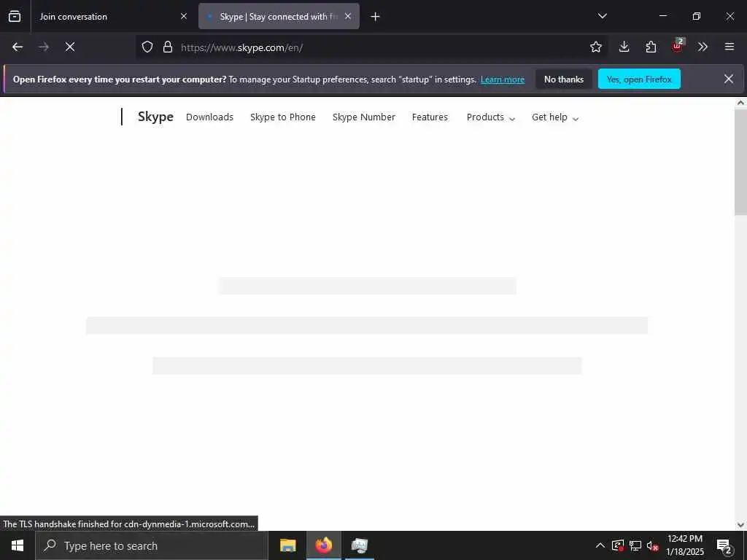This screenshot has height=560, width=747.
Task: View site security padlock information
Action: (167, 47)
